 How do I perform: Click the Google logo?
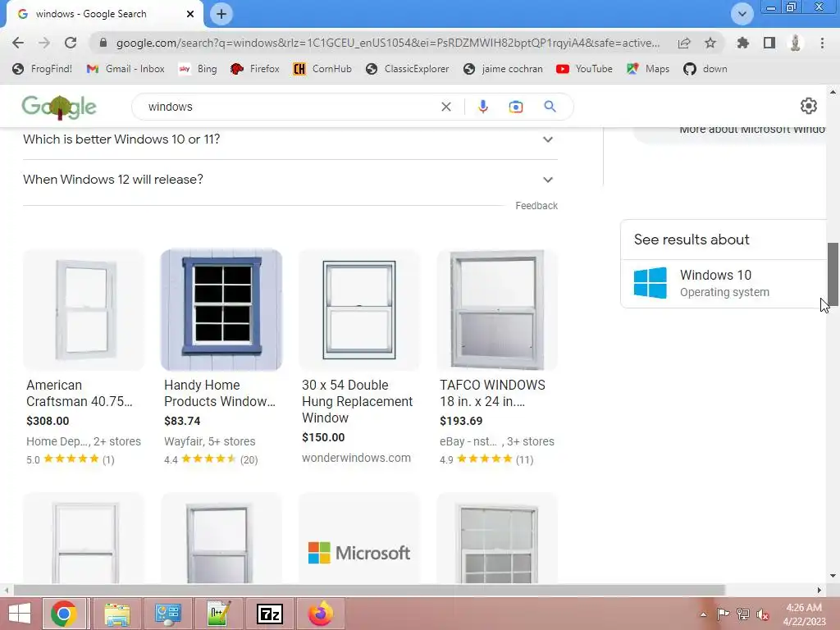pos(59,107)
